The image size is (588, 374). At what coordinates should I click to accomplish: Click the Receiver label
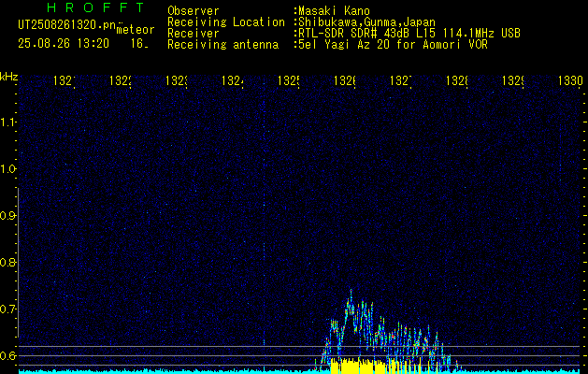(x=194, y=34)
